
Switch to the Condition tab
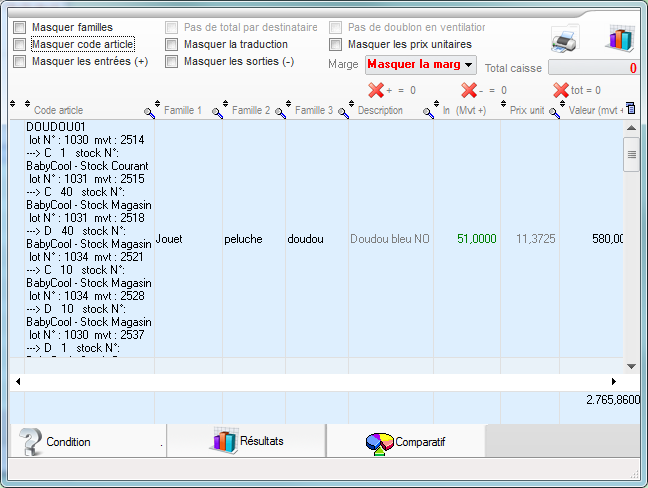pyautogui.click(x=67, y=441)
